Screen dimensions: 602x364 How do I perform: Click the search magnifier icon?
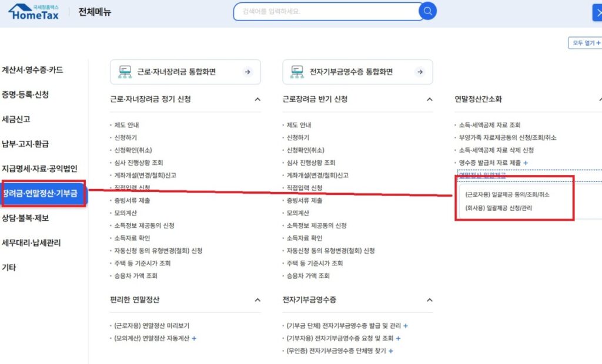(x=427, y=11)
